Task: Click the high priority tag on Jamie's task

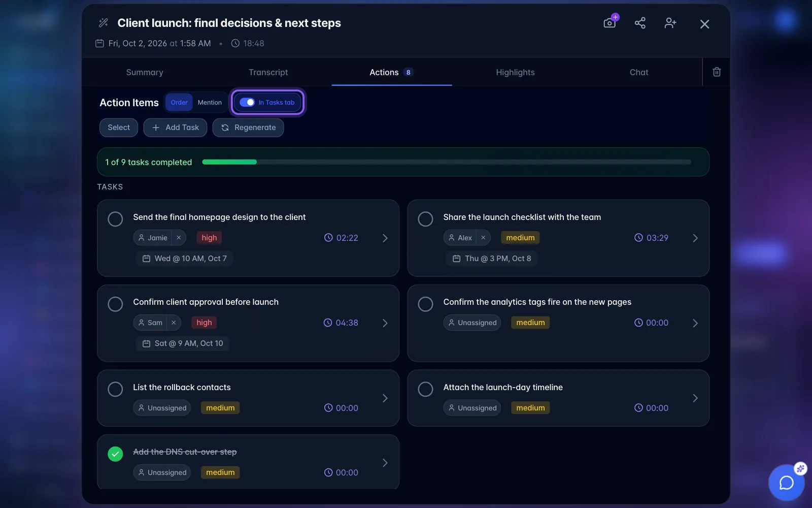Action: 209,238
